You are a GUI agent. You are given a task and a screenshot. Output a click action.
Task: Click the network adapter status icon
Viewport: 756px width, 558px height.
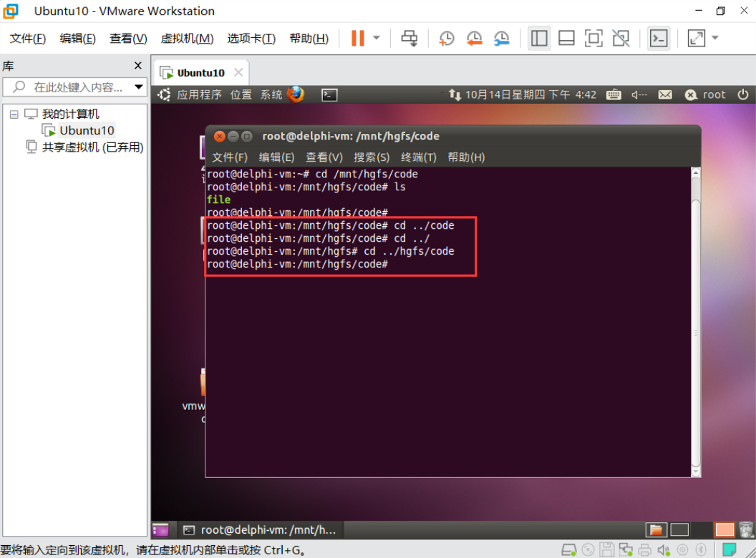coord(626,549)
